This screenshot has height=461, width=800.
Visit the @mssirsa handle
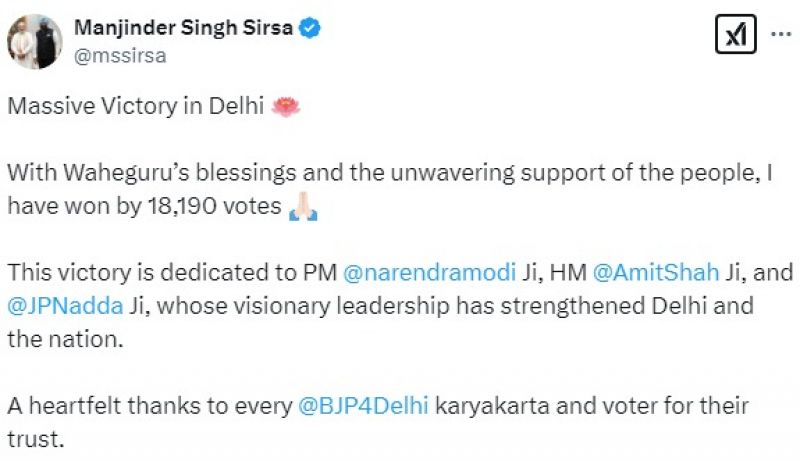tap(120, 55)
